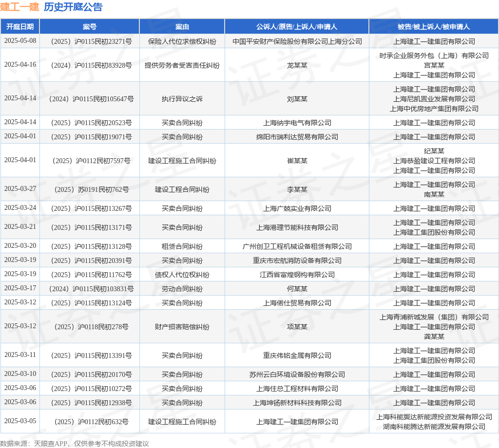Click plaintiff 重庆伟铭金属有限公司
This screenshot has width=499, height=448.
click(297, 355)
